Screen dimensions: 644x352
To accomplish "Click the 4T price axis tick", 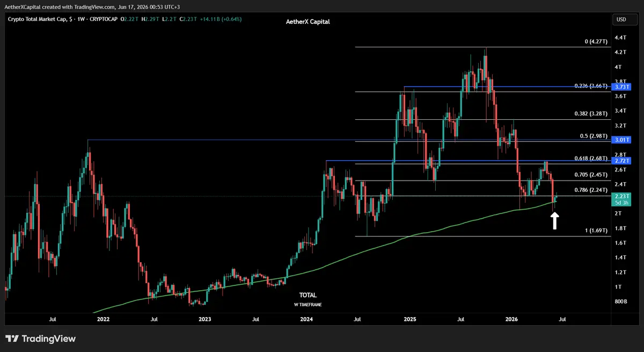I will coord(618,67).
